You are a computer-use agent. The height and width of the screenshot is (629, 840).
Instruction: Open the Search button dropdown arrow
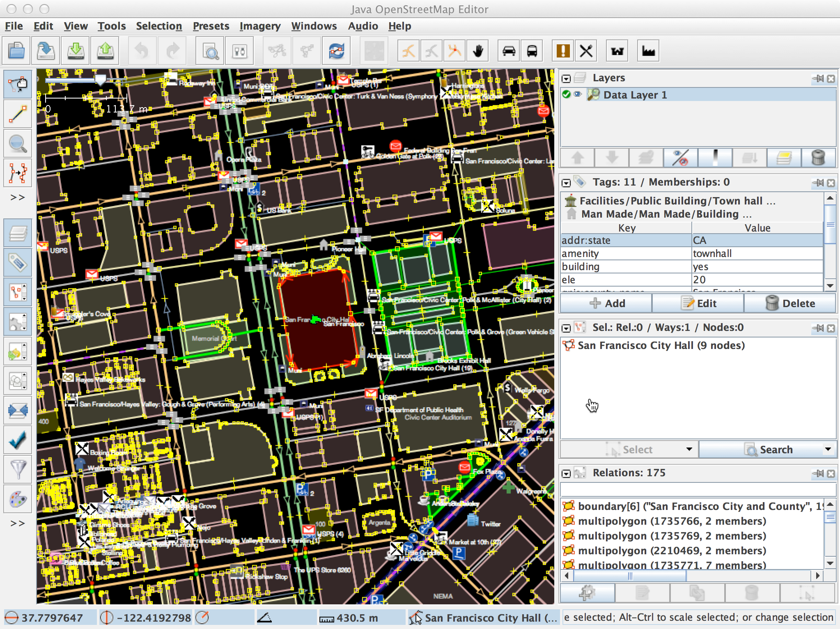pyautogui.click(x=828, y=449)
